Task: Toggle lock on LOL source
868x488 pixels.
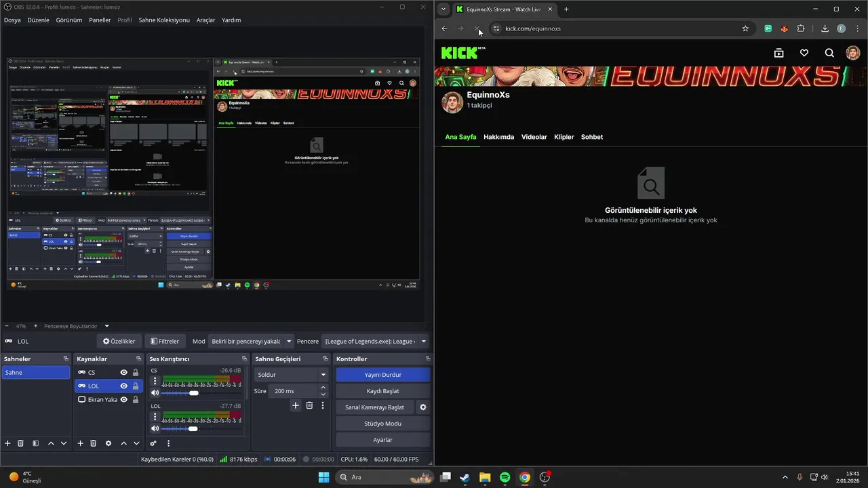Action: (136, 386)
